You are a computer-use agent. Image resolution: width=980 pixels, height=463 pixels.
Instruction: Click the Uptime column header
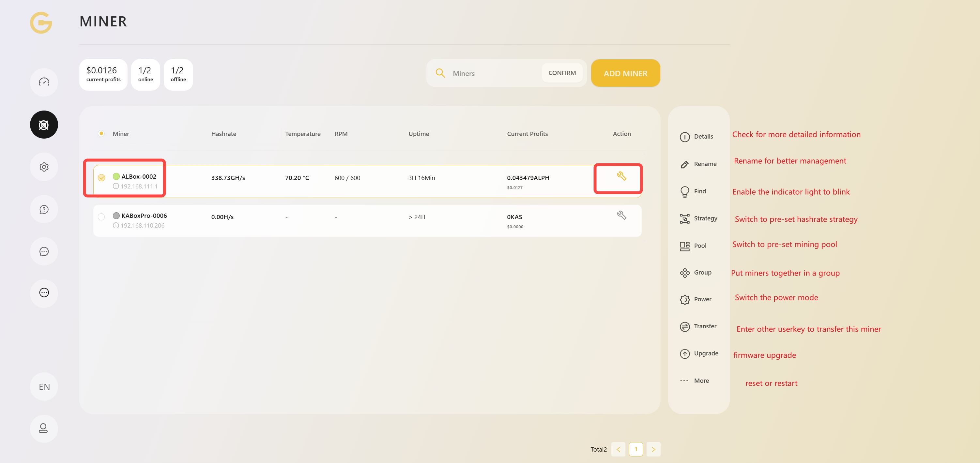(x=419, y=134)
